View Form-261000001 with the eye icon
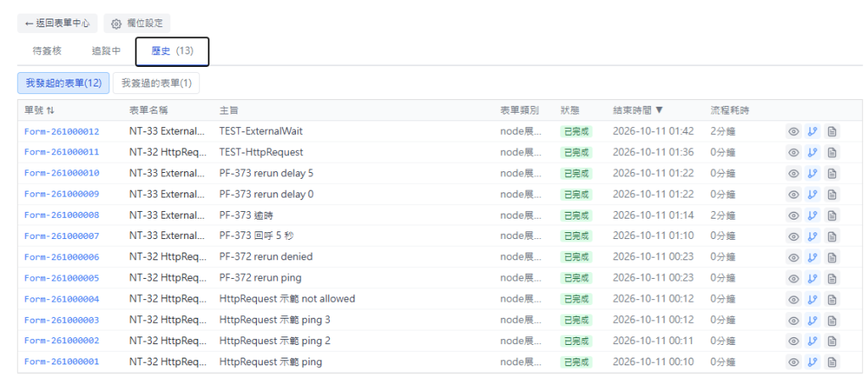Image resolution: width=868 pixels, height=378 pixels. [793, 362]
